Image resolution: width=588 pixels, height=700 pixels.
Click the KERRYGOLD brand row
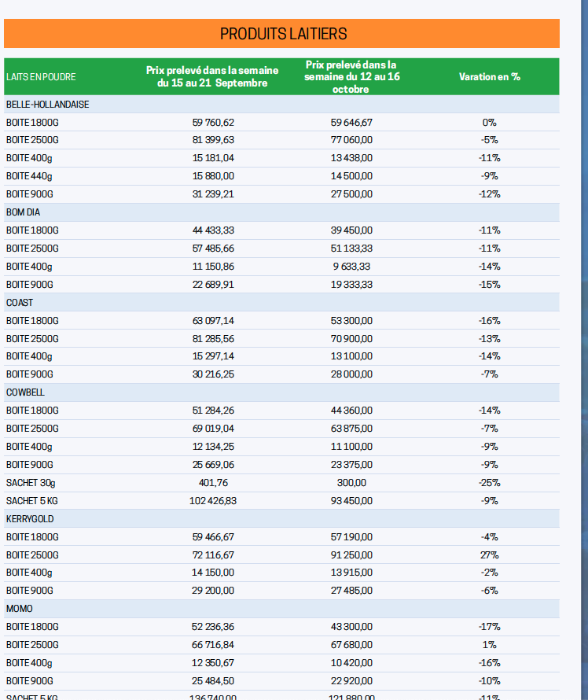tap(281, 519)
